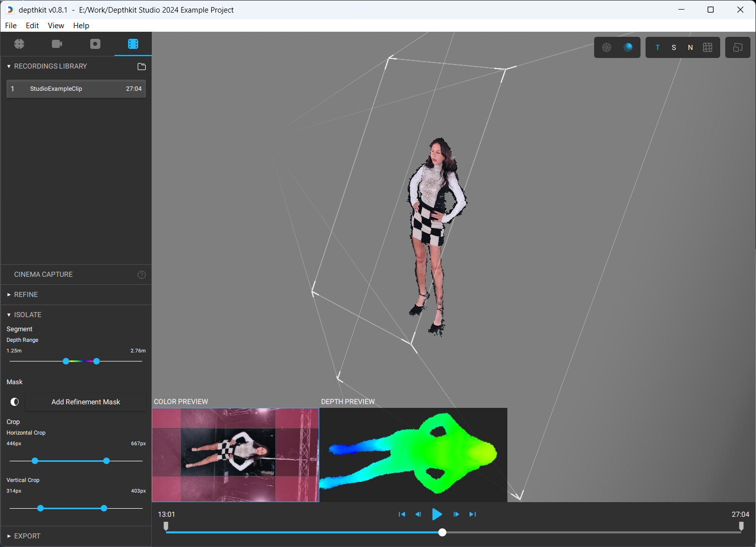The image size is (756, 547).
Task: Switch to the video camera tab
Action: (57, 44)
